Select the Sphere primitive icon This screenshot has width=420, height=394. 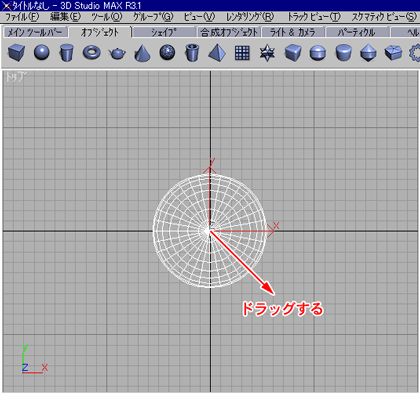coord(42,53)
